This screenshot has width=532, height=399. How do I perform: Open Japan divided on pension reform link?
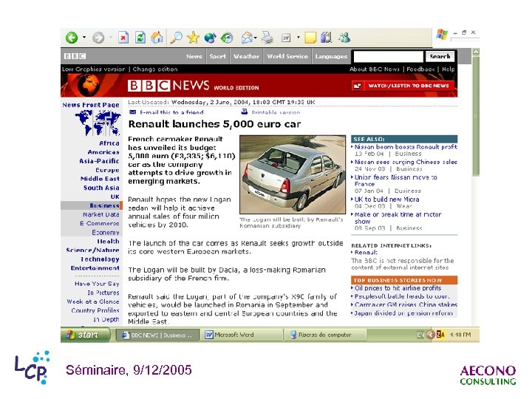click(x=403, y=313)
